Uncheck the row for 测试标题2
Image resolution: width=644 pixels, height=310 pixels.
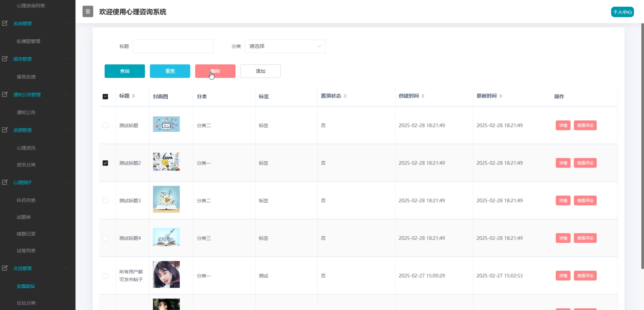pyautogui.click(x=105, y=163)
